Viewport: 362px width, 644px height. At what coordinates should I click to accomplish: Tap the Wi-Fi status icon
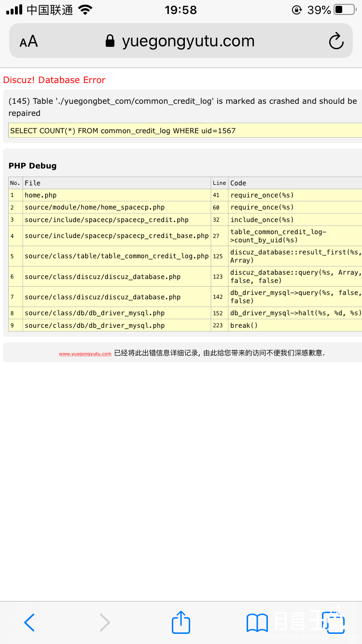coord(85,10)
